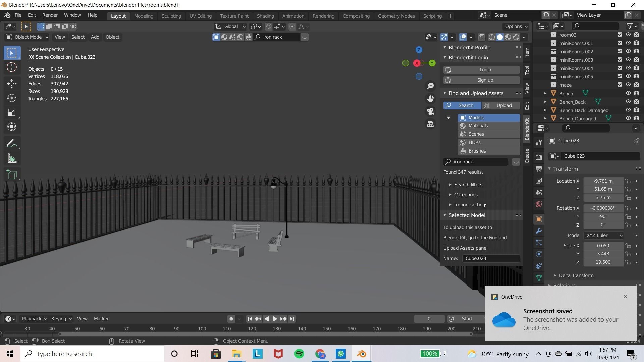Click current frame number field

click(429, 319)
